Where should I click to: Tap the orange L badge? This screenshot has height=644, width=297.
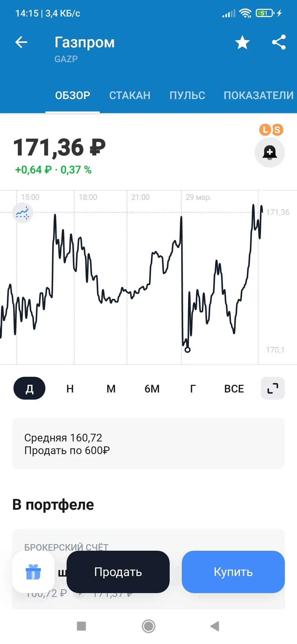pos(265,130)
